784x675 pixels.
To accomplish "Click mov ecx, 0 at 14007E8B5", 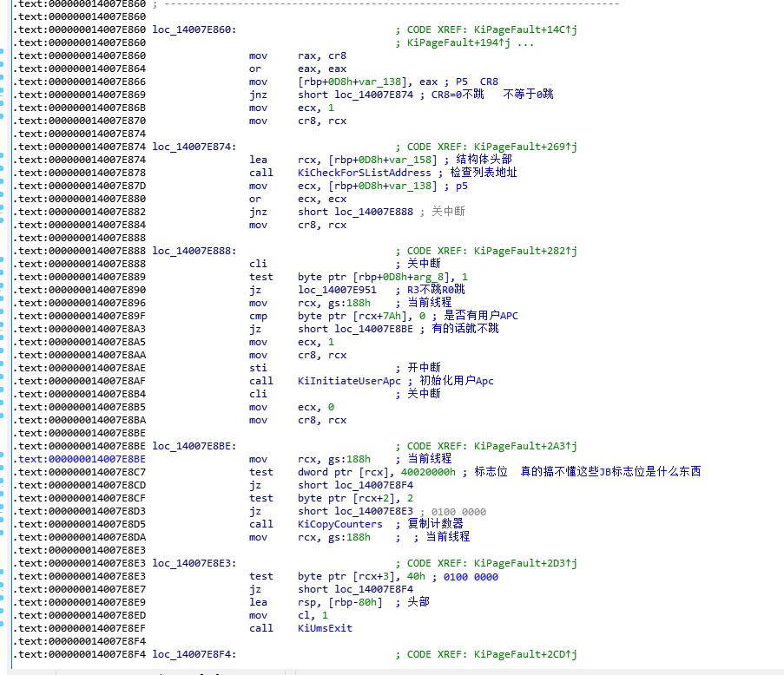I will (x=292, y=407).
